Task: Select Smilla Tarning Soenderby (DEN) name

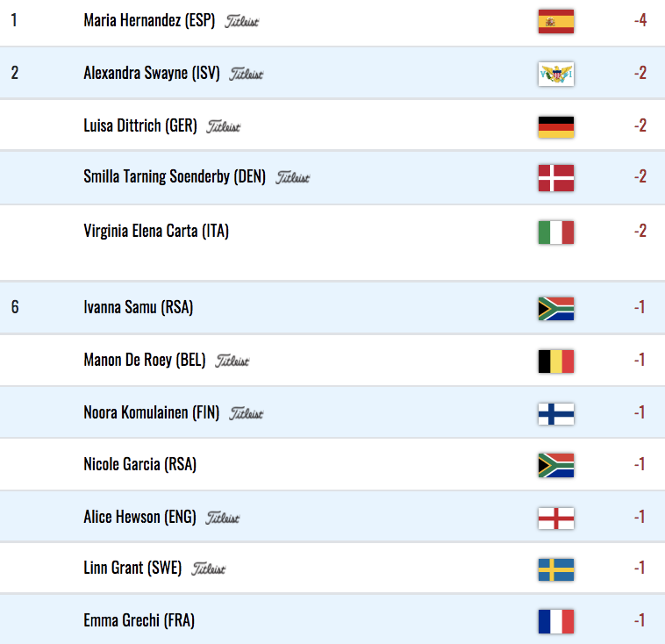Action: [x=175, y=176]
